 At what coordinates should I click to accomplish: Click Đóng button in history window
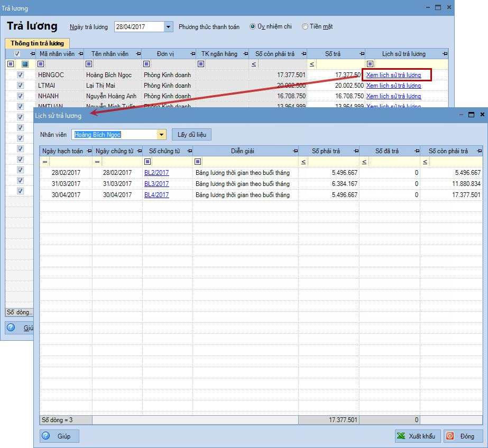pyautogui.click(x=463, y=436)
